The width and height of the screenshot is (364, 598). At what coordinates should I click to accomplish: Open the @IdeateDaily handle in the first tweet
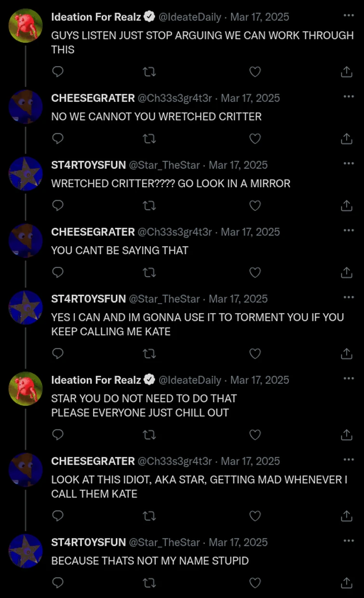[190, 17]
